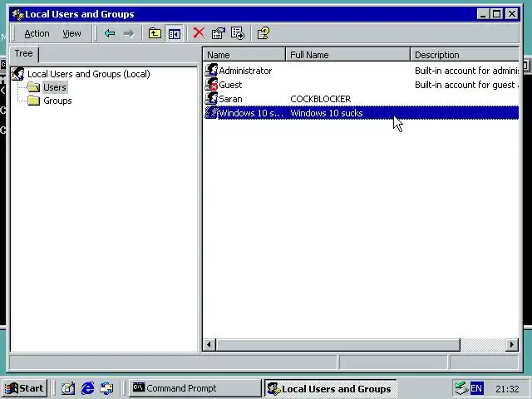Switch to Command Prompt taskbar button
This screenshot has width=532, height=399.
point(195,388)
